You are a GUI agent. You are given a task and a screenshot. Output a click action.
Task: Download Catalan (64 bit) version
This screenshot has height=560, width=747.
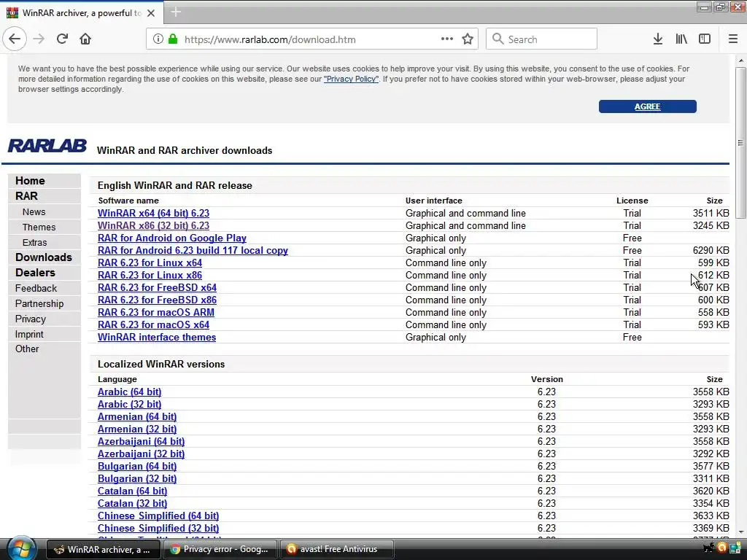click(133, 491)
